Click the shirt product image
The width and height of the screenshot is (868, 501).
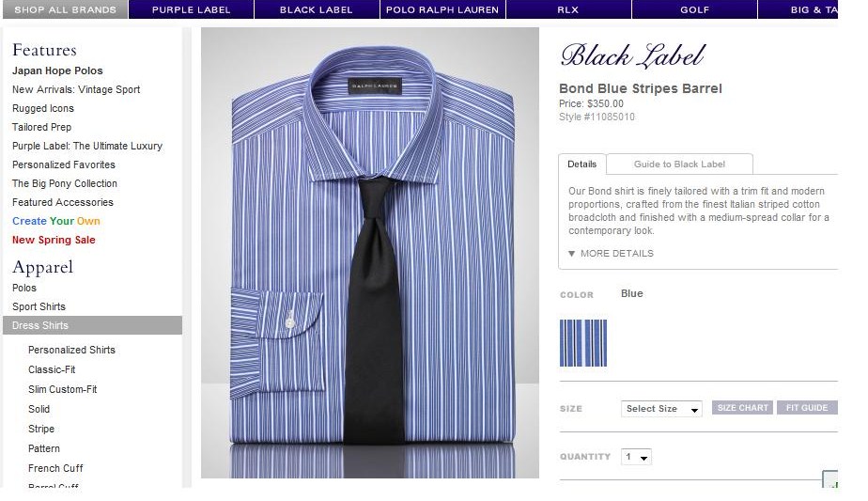370,253
